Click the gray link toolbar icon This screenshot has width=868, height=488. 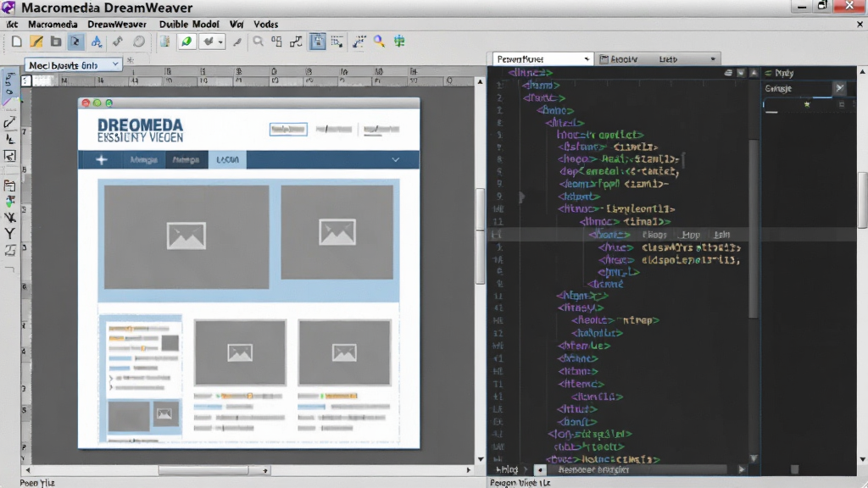coord(117,42)
